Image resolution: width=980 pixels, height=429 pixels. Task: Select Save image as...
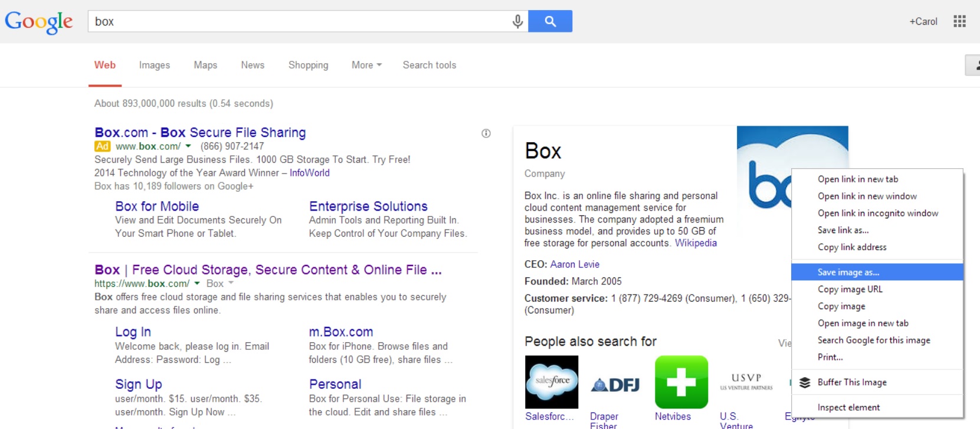click(877, 272)
